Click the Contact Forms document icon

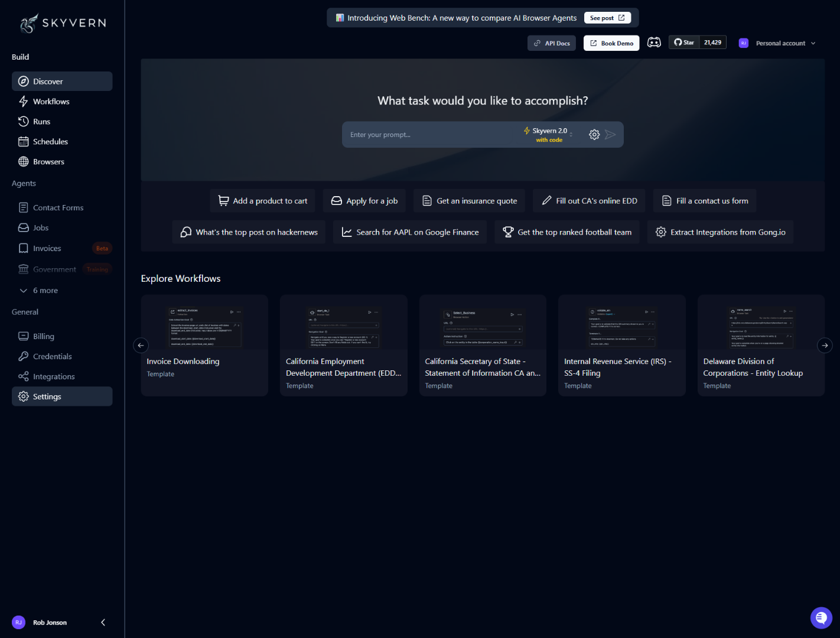(24, 207)
